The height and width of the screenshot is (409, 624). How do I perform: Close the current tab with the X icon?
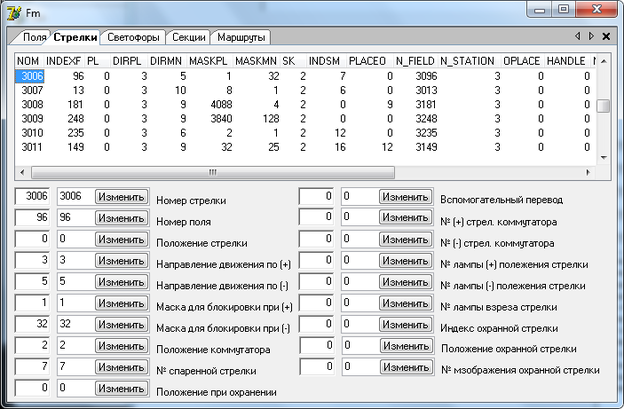click(606, 37)
